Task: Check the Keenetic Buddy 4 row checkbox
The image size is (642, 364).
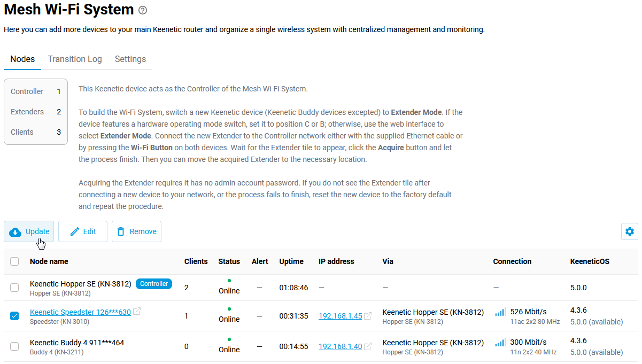Action: coord(14,346)
